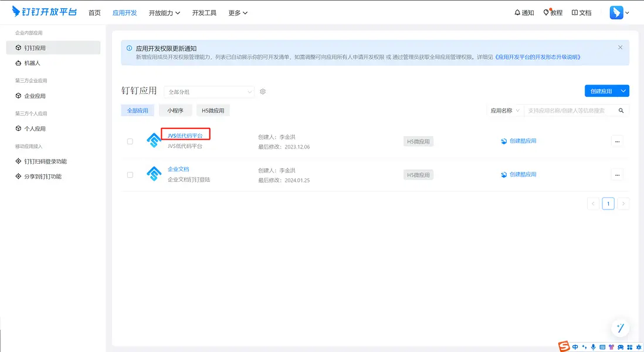Check the JVS低代码平台 row checkbox
Viewport: 644px width, 352px height.
tap(130, 141)
